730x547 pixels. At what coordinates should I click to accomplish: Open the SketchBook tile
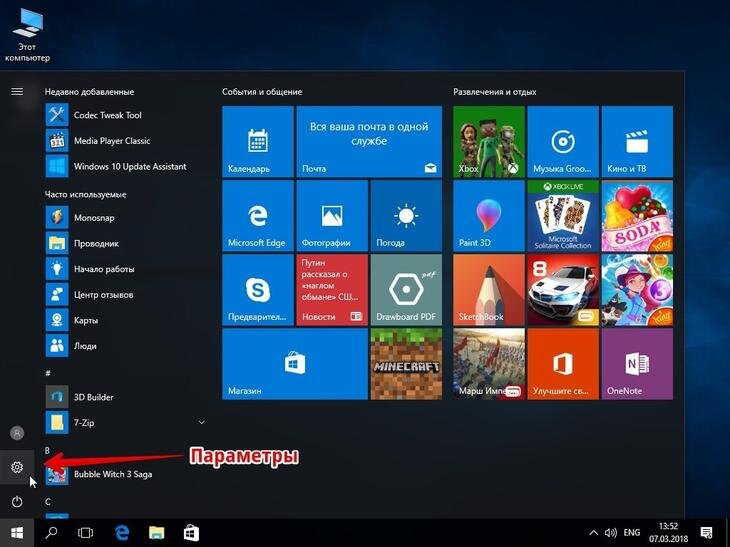click(489, 290)
